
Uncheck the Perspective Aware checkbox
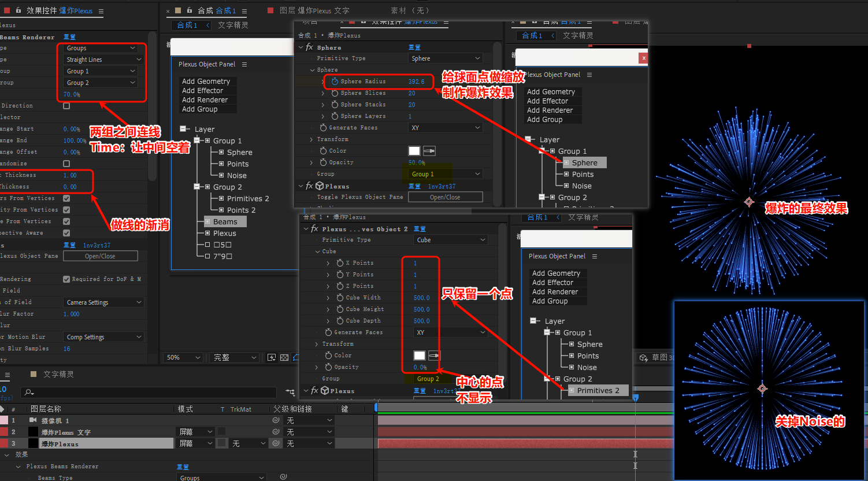[66, 233]
